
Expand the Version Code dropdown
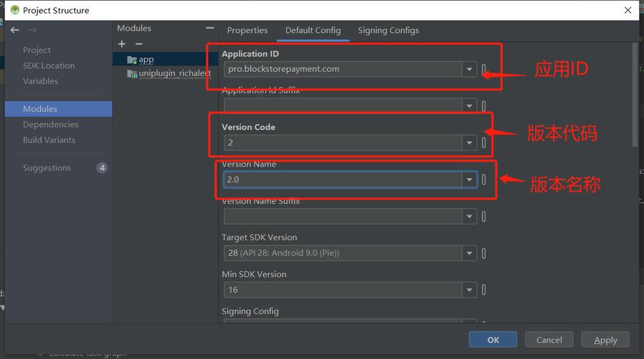point(469,143)
